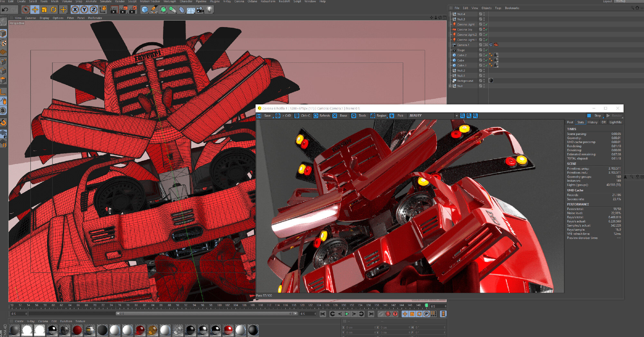Image resolution: width=644 pixels, height=337 pixels.
Task: Switch to the LightMix tab
Action: tap(616, 122)
